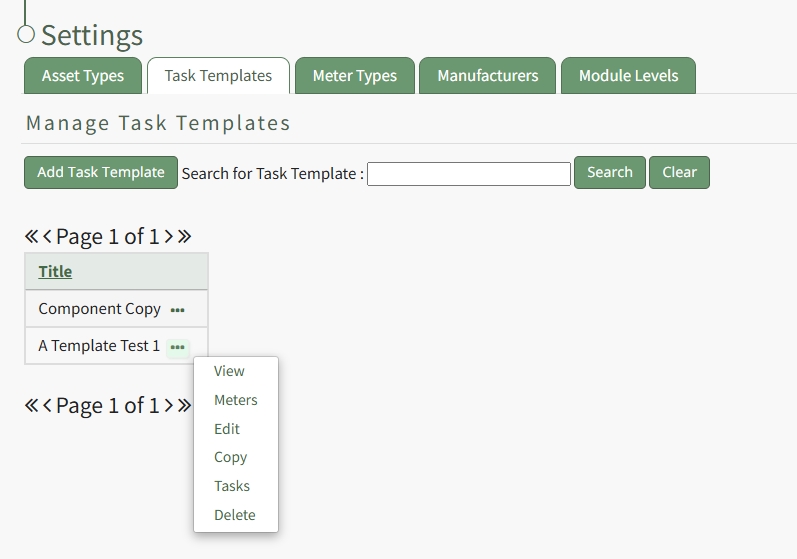The height and width of the screenshot is (559, 797).
Task: Switch to the Manufacturers tab
Action: (x=487, y=76)
